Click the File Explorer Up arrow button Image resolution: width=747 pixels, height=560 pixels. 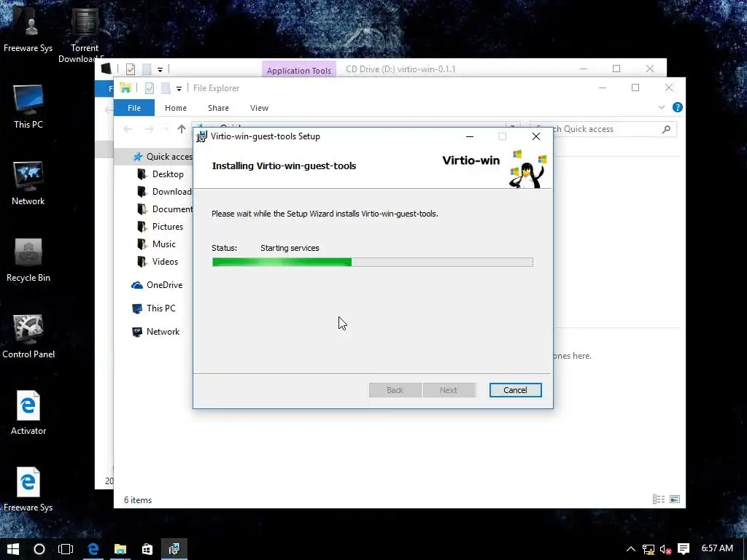(x=181, y=129)
